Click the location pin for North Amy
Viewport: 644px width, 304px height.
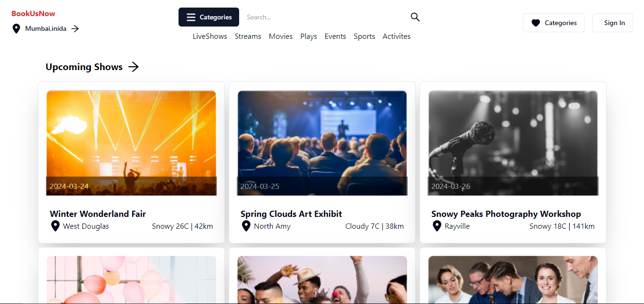coord(246,226)
